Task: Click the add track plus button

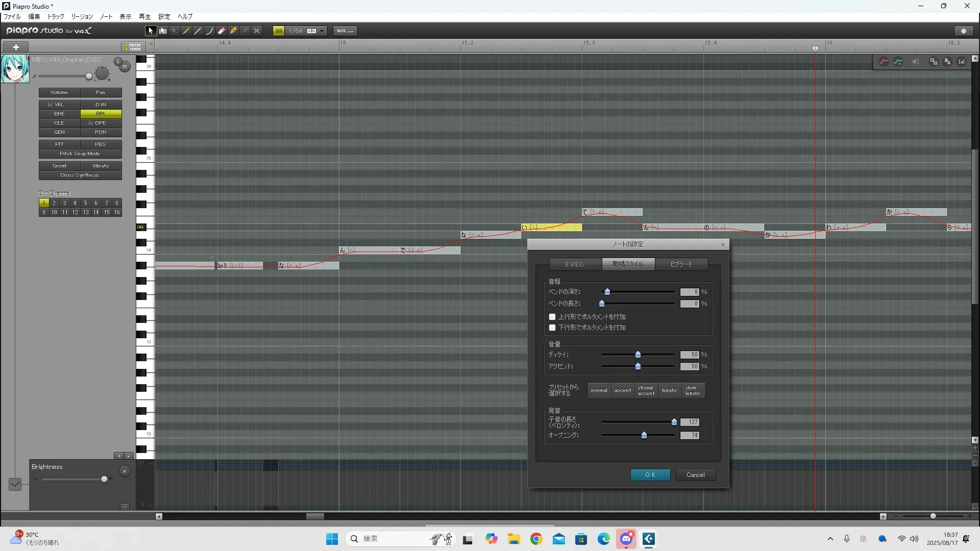Action: 16,47
